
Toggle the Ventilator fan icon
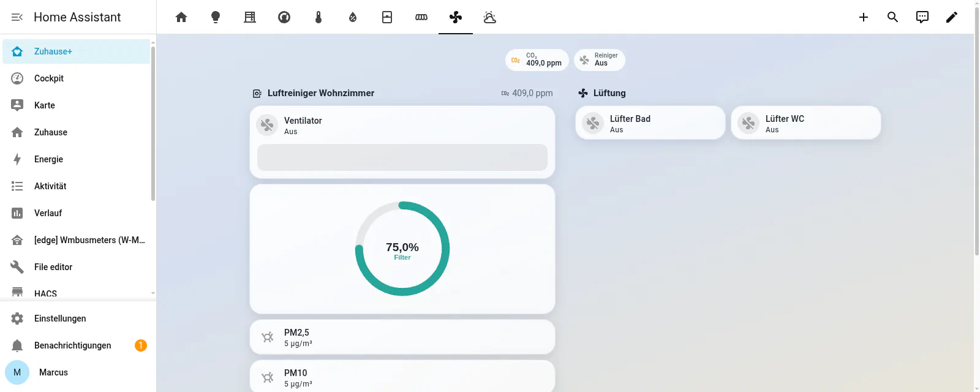pos(267,125)
